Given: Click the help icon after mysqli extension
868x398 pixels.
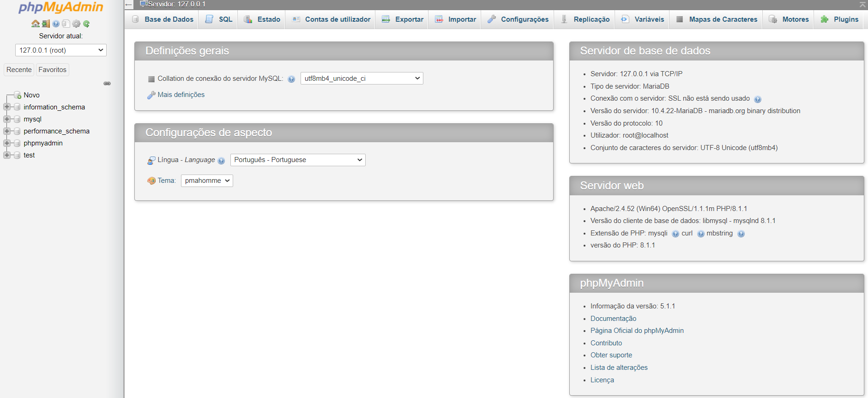Looking at the screenshot, I should click(675, 234).
